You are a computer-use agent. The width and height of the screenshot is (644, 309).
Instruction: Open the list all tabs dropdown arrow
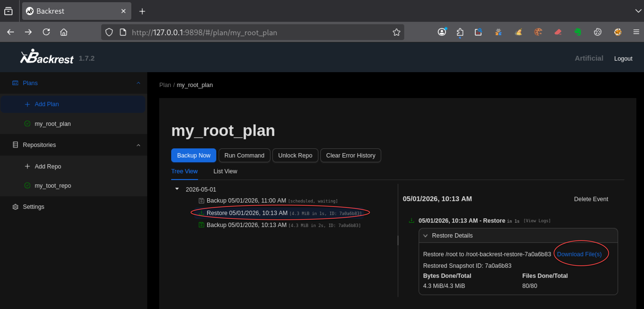(638, 11)
